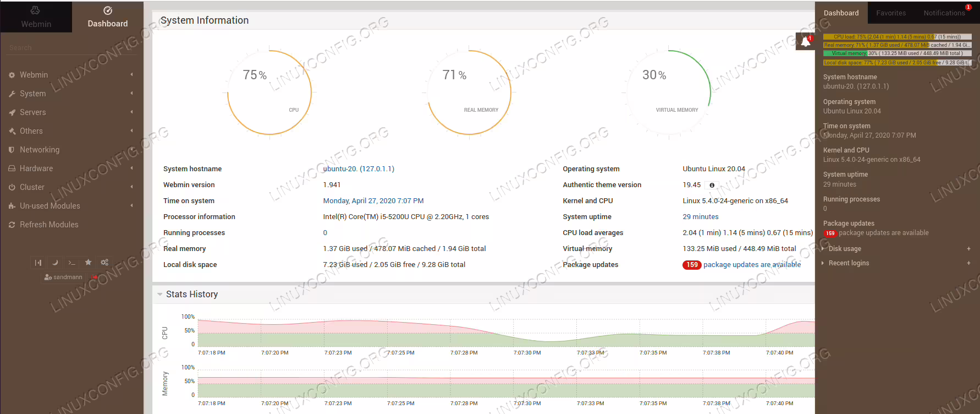Click the Virtual memory 30% bar in right panel
The image size is (980, 414).
[898, 53]
